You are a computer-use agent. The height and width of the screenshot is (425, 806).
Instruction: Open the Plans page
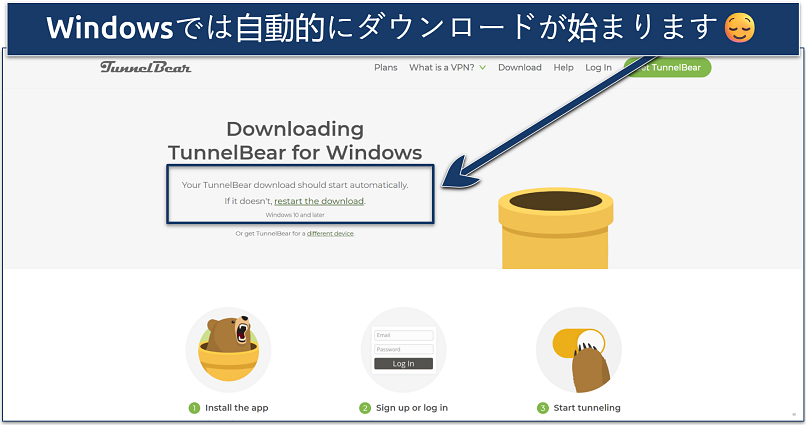tap(386, 67)
